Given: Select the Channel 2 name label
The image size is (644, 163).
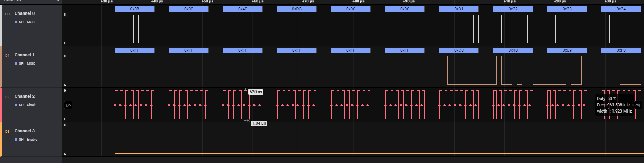Looking at the screenshot, I should (x=25, y=96).
